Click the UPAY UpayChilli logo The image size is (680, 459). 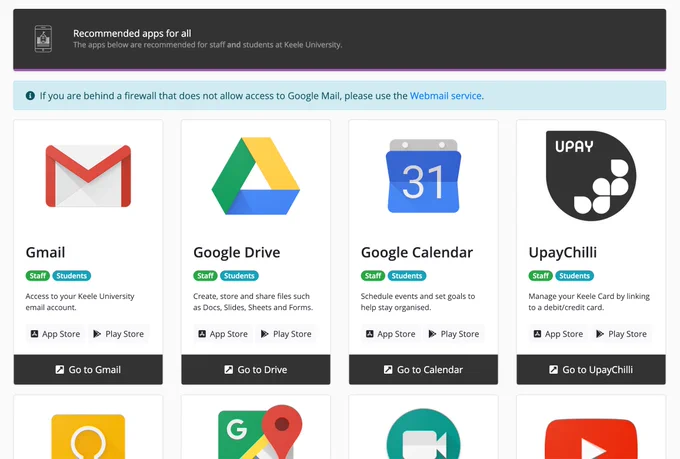pyautogui.click(x=591, y=176)
